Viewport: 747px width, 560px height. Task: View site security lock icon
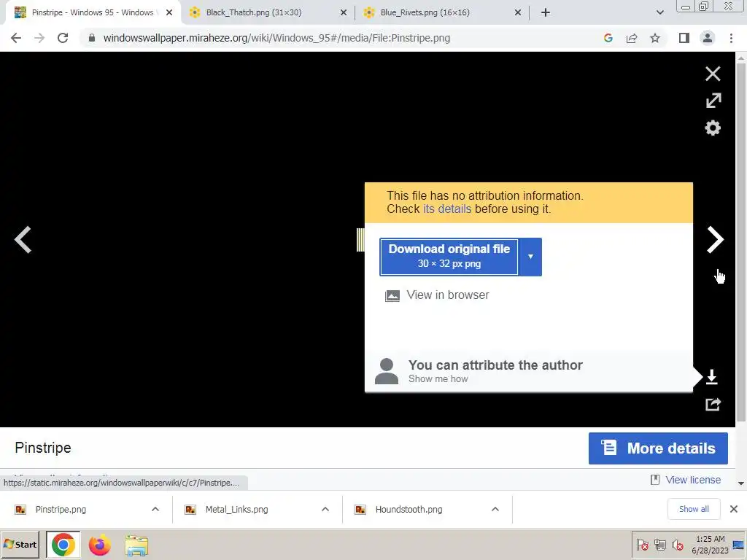(x=92, y=38)
